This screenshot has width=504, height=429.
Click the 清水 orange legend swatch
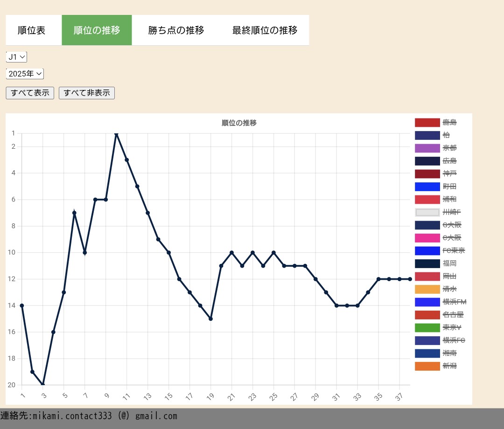click(427, 289)
